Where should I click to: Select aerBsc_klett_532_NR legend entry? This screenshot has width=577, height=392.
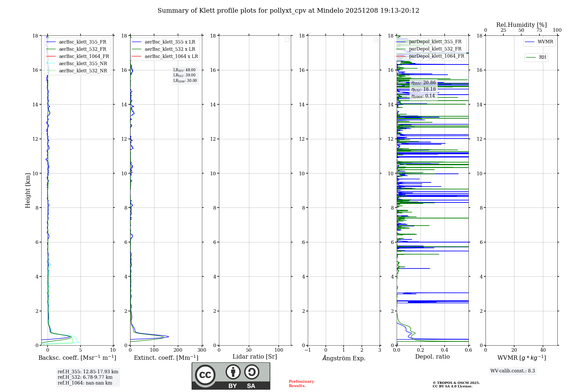click(x=83, y=71)
